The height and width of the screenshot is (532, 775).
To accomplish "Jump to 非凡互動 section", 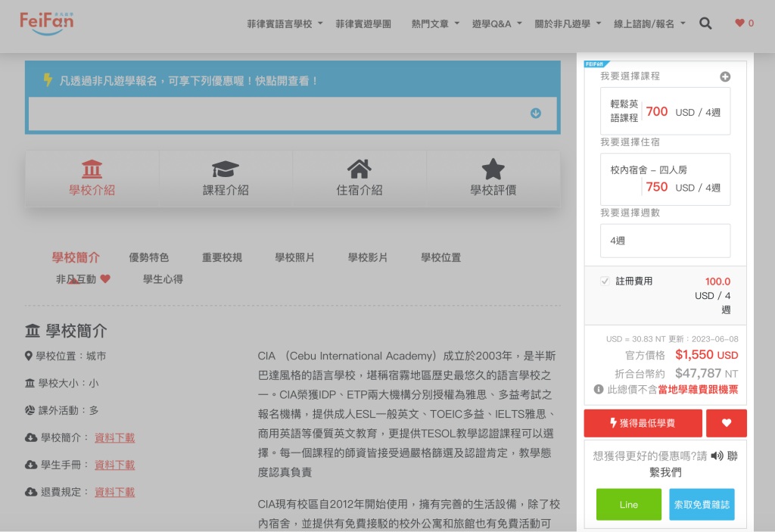I will click(x=76, y=279).
